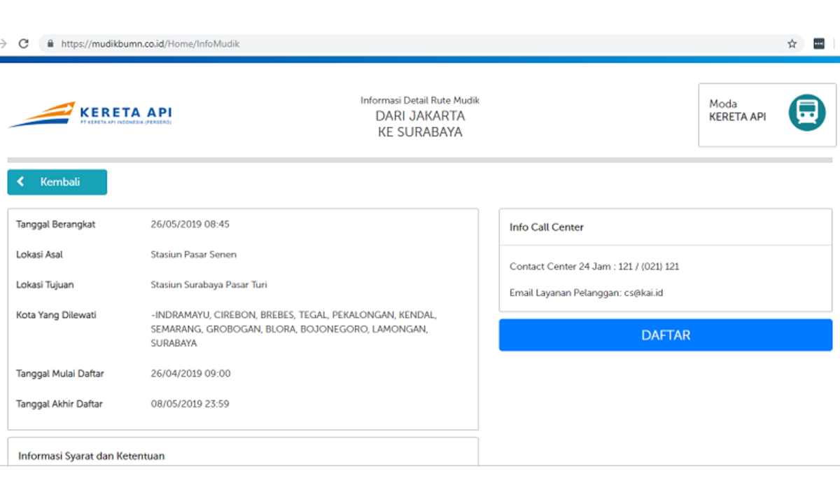Focus the mudikbumn.co.id address bar
840x504 pixels.
pos(350,43)
